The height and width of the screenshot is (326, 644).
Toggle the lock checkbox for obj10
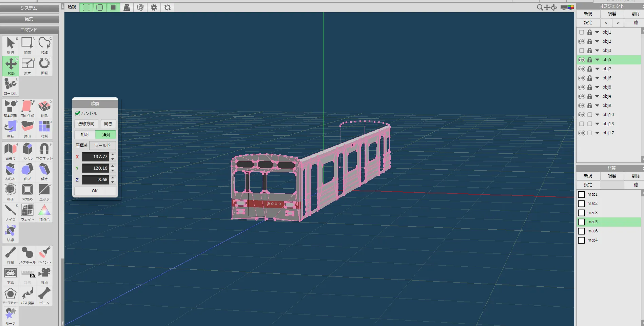click(590, 115)
